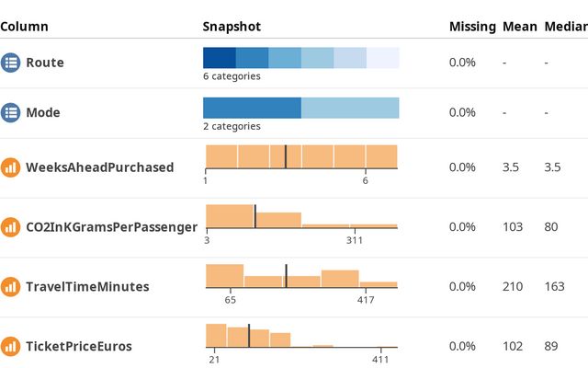
Task: Click the WeeksAheadPurchased numeric type icon
Action: coord(10,167)
